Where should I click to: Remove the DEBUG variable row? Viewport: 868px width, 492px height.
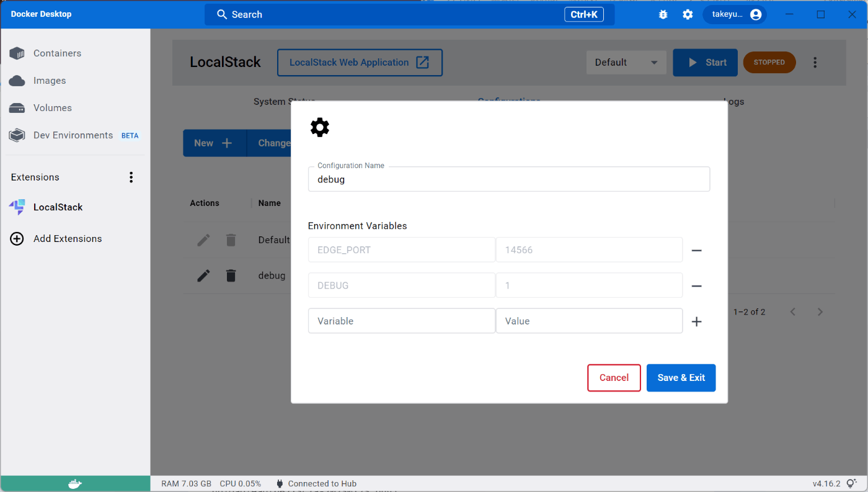click(x=696, y=286)
